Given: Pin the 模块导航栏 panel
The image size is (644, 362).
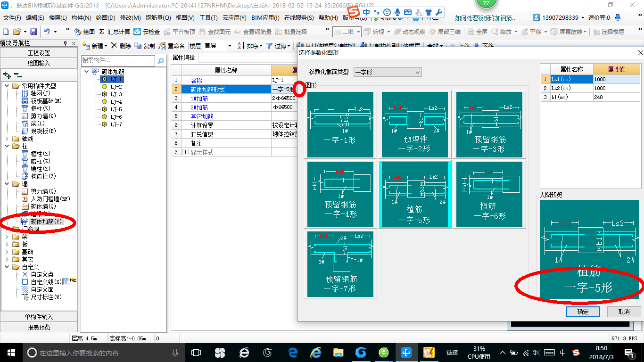Looking at the screenshot, I should pyautogui.click(x=65, y=43).
